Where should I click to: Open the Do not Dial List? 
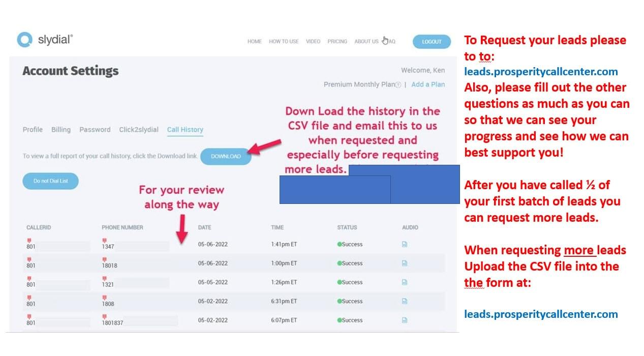(x=50, y=181)
